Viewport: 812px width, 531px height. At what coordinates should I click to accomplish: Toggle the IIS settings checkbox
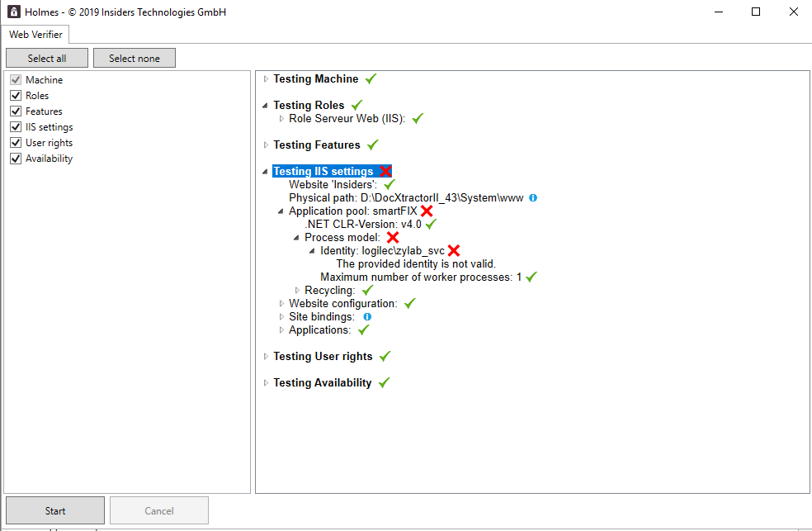pos(15,127)
